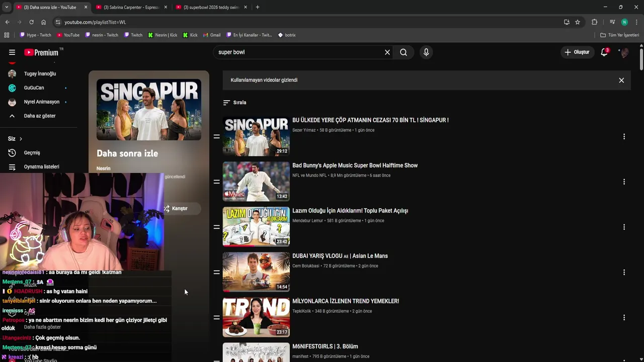This screenshot has width=644, height=362.
Task: Open Geçmiş history in sidebar
Action: click(x=32, y=153)
